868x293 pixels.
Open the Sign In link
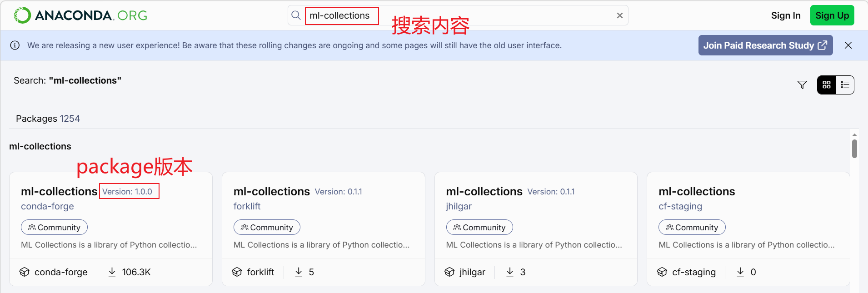[x=786, y=15]
